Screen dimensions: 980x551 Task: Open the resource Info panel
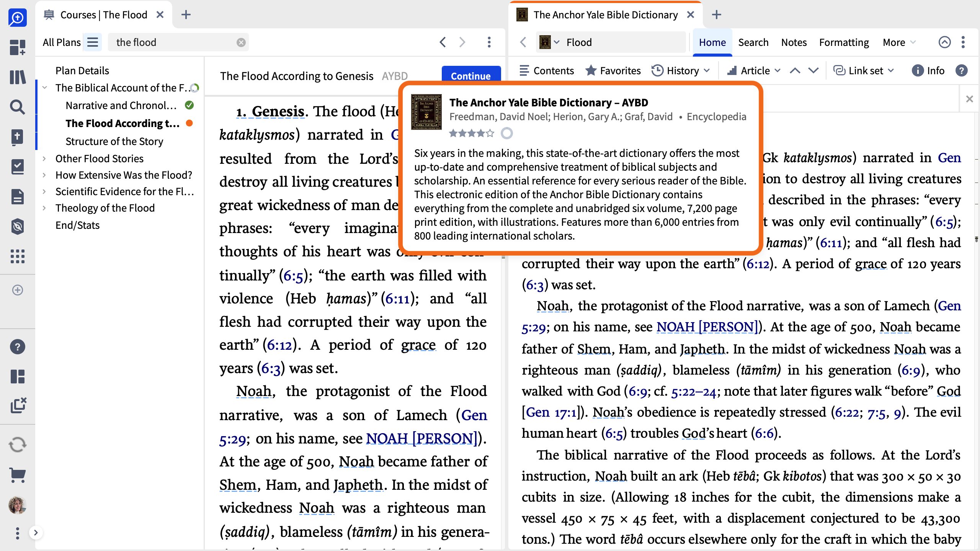click(928, 70)
